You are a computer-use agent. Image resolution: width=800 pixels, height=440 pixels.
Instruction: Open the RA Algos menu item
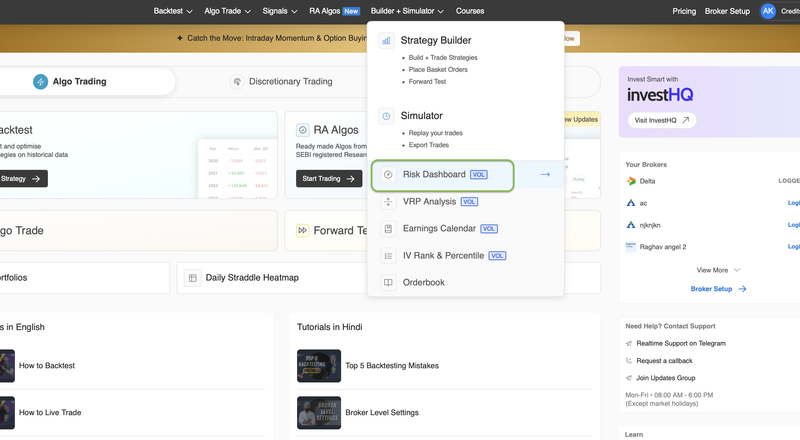(324, 11)
